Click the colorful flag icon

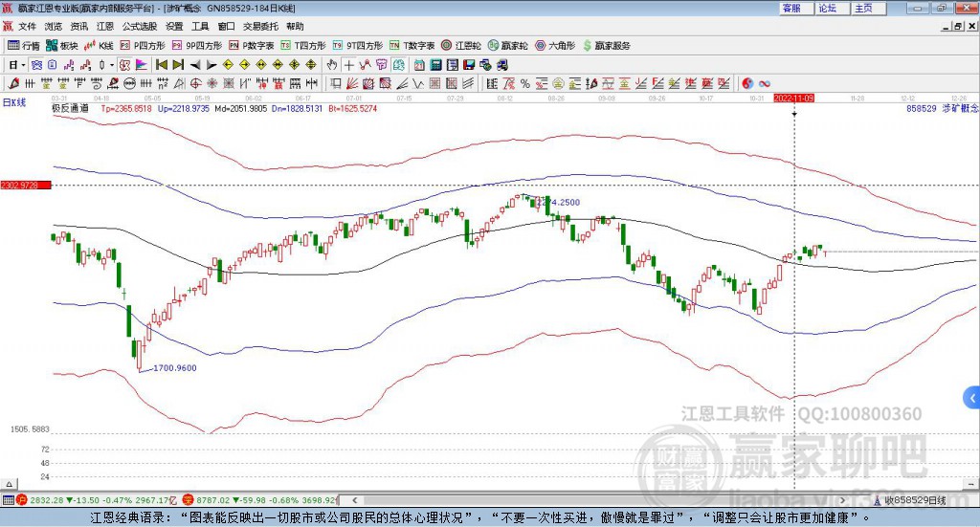(142, 65)
